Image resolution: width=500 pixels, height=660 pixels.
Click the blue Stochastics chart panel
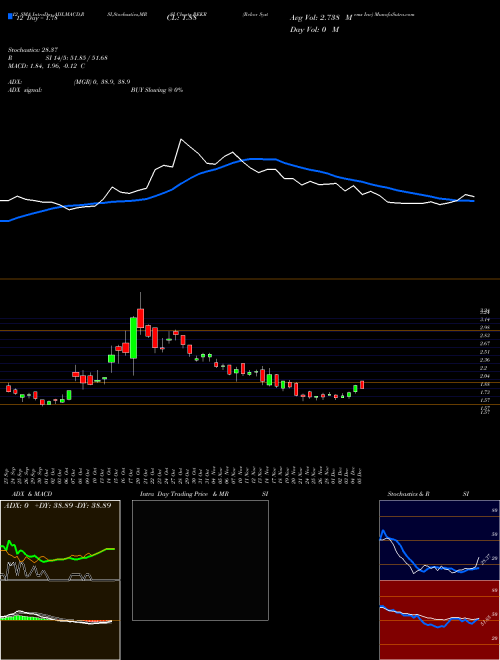click(x=439, y=540)
